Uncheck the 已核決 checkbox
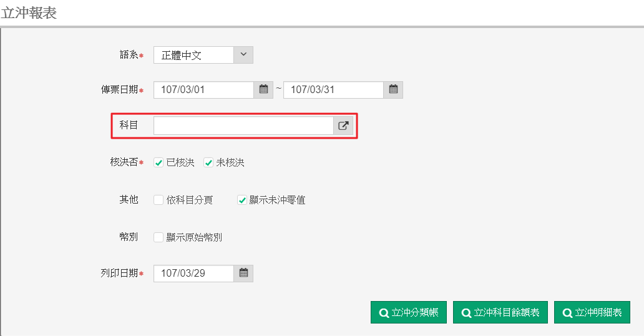Image resolution: width=644 pixels, height=336 pixels. [x=159, y=163]
